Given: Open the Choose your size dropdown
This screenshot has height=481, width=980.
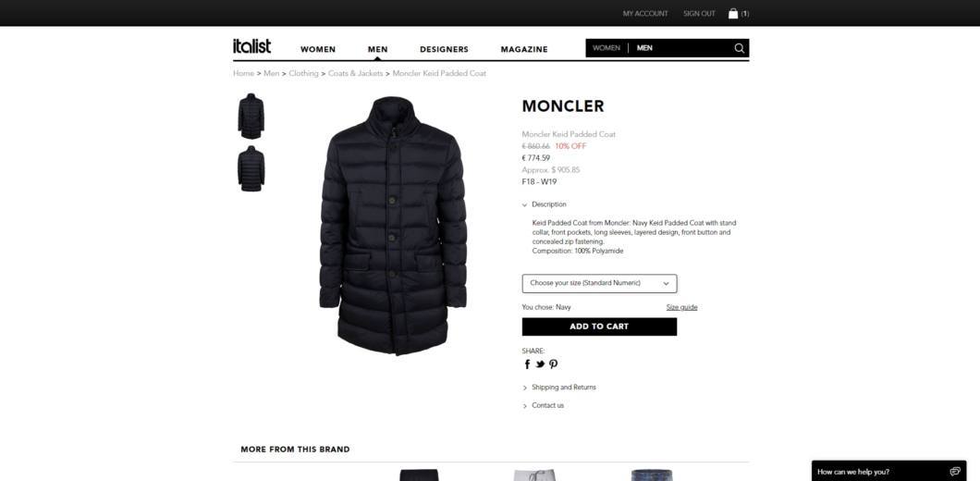Looking at the screenshot, I should point(599,283).
